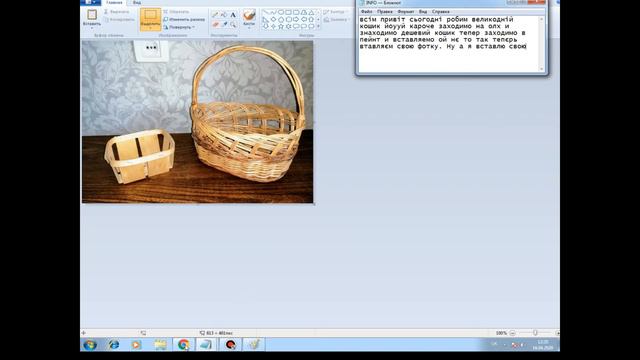Choose the Rounded rectangle shape
Viewport: 640px width, 360px height.
(x=296, y=12)
